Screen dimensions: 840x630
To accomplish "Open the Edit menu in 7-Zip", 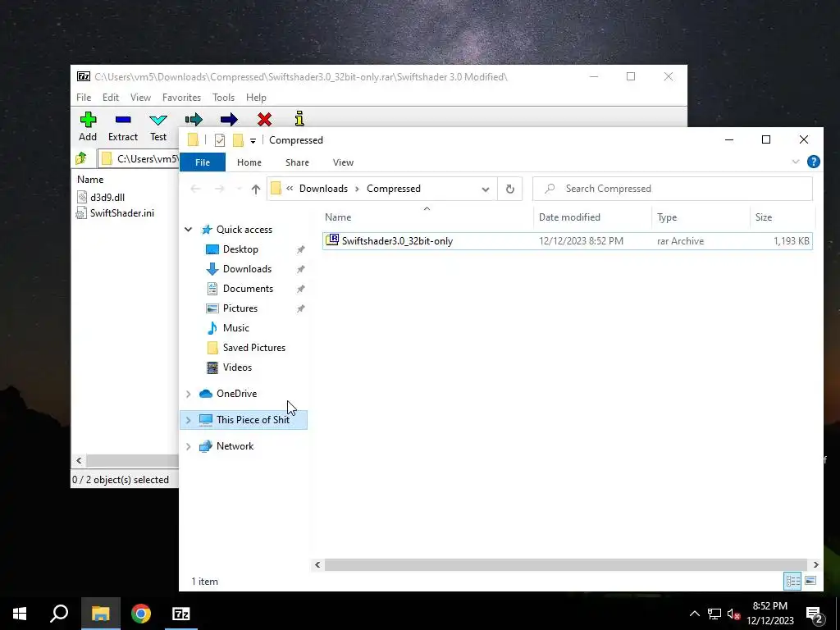I will [x=111, y=98].
